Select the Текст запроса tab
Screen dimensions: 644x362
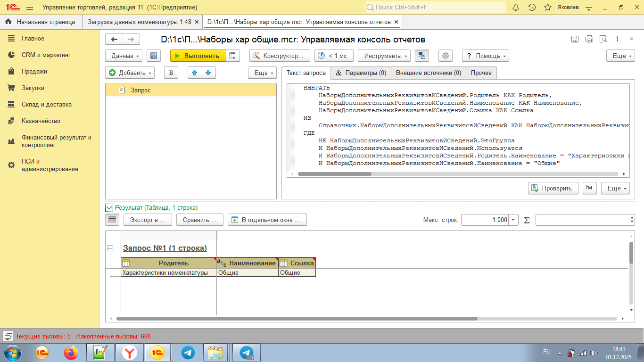[x=306, y=73]
